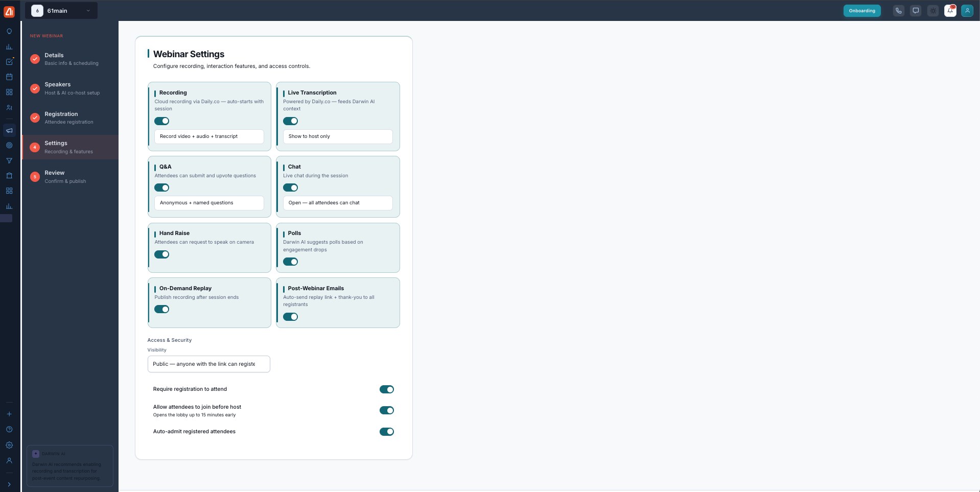980x492 pixels.
Task: Click the phone call icon in top bar
Action: click(898, 11)
